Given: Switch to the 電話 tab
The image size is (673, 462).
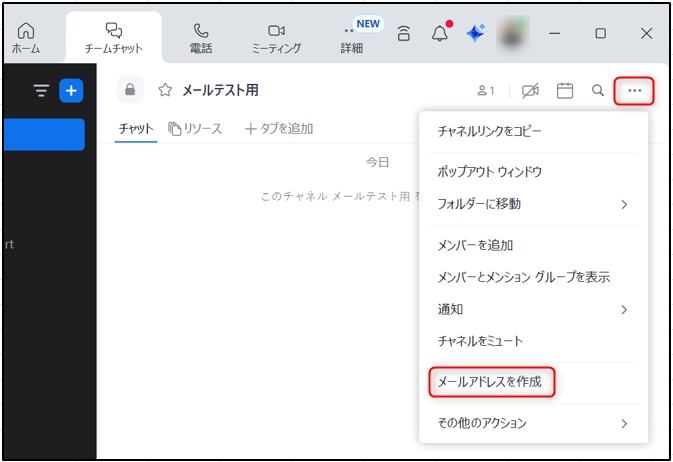Looking at the screenshot, I should 201,38.
